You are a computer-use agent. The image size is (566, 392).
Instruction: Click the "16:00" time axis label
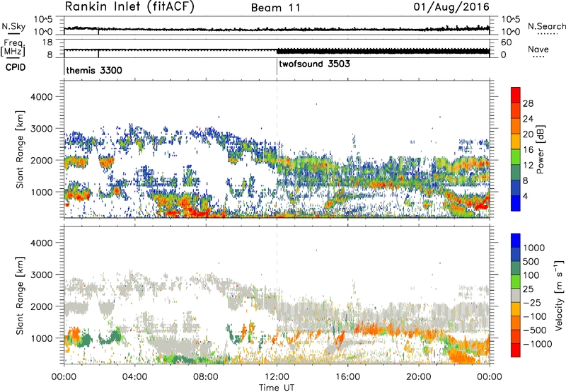347,377
